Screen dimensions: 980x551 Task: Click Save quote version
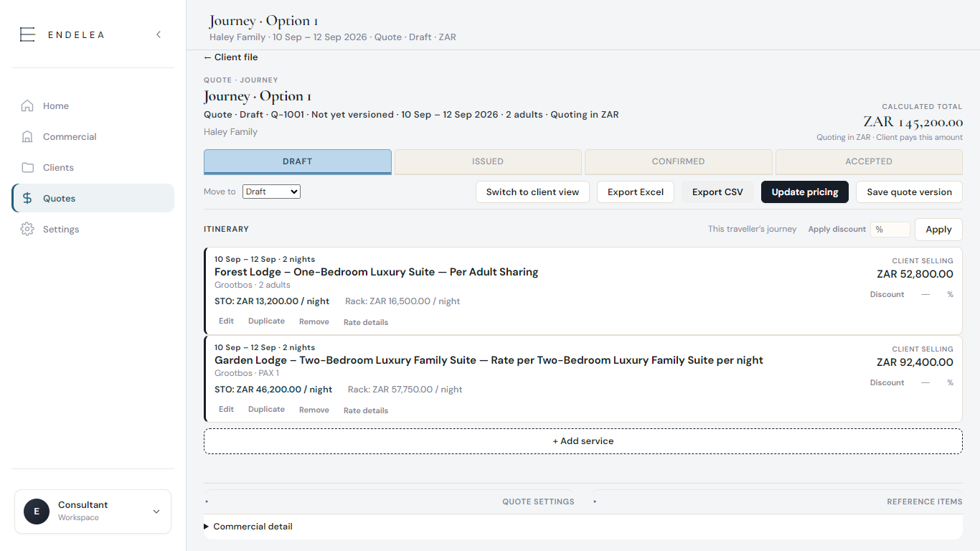(909, 192)
